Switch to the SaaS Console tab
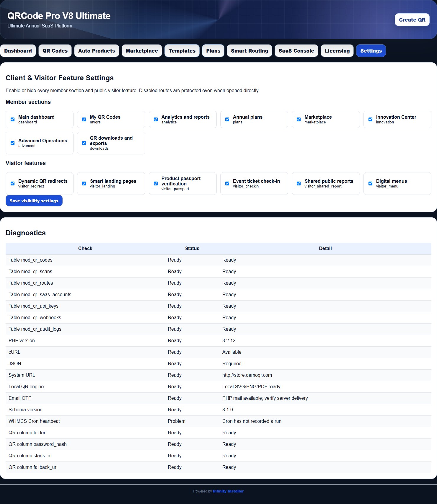 click(x=296, y=51)
